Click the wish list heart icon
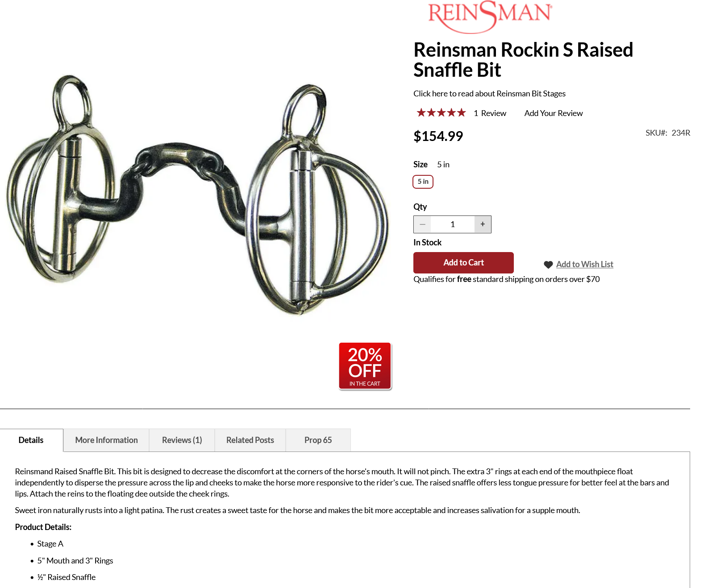This screenshot has width=708, height=588. click(x=548, y=265)
